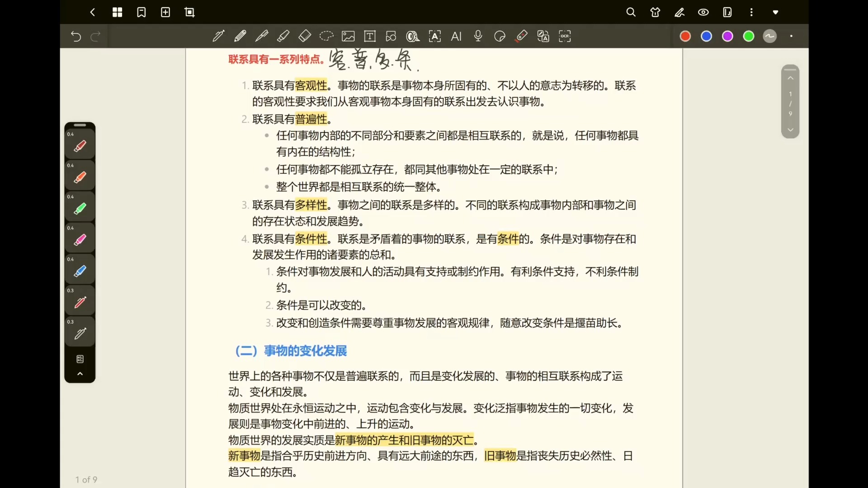Click highlighted word '客观性'

point(311,85)
